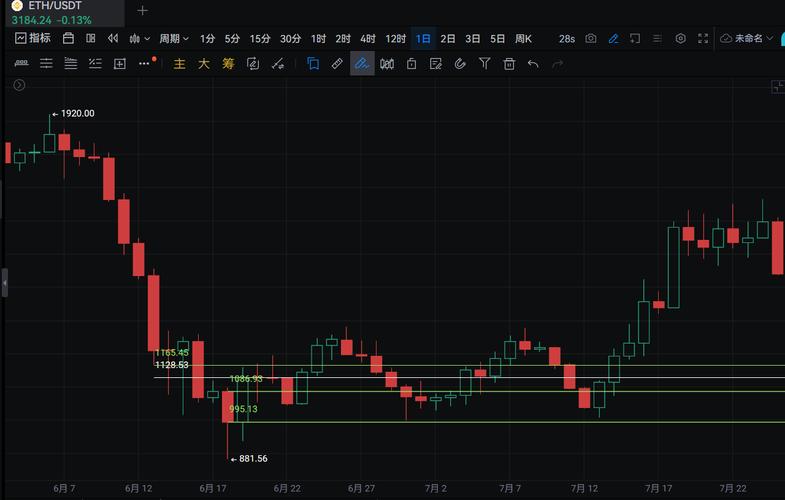Click the trash can delete drawings icon
Viewport: 785px width, 500px height.
point(509,64)
